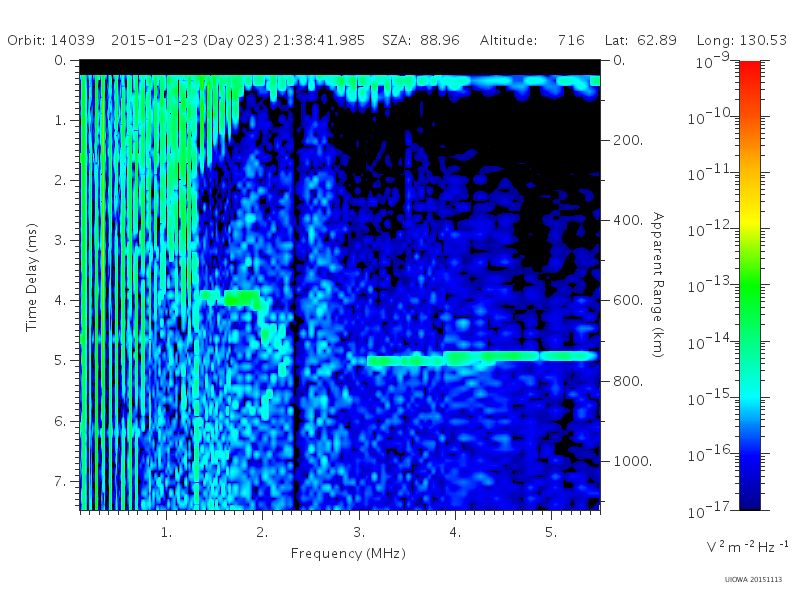The image size is (800, 600).
Task: Click the bright green echo trace near 5 ms
Action: (482, 358)
